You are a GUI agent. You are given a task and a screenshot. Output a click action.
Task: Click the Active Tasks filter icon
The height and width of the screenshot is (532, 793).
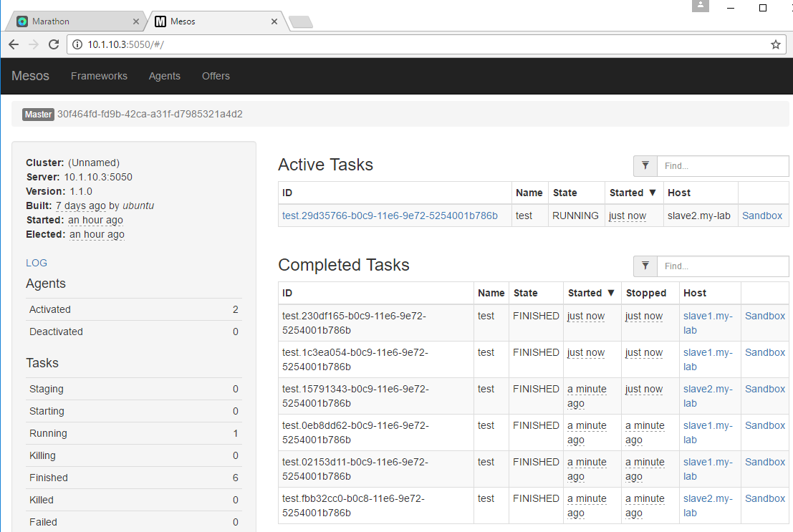[645, 166]
